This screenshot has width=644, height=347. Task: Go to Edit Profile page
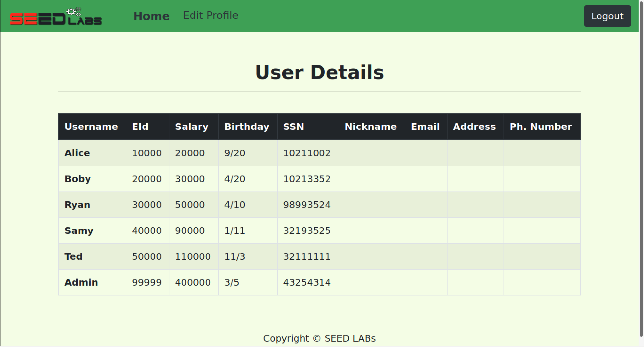click(211, 16)
